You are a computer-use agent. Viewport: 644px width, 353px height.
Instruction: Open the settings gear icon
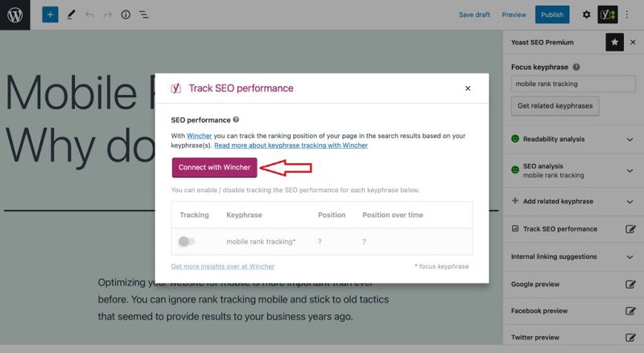click(x=587, y=14)
